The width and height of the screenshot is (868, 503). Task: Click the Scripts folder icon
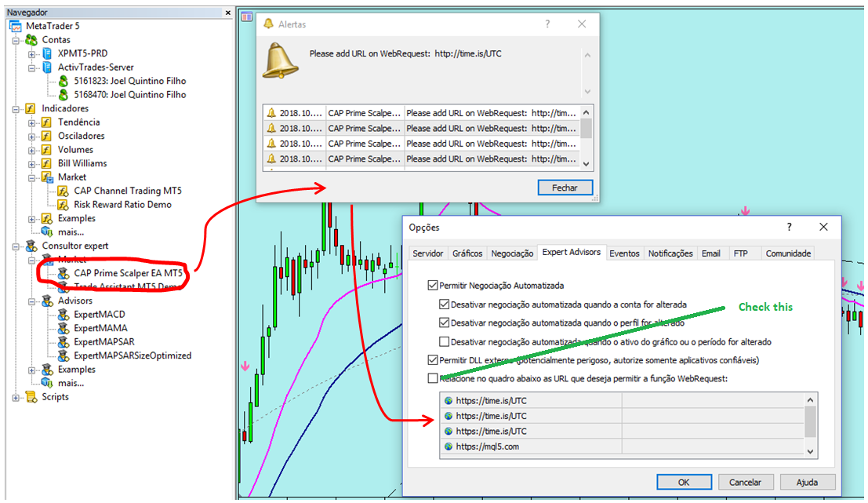point(31,397)
